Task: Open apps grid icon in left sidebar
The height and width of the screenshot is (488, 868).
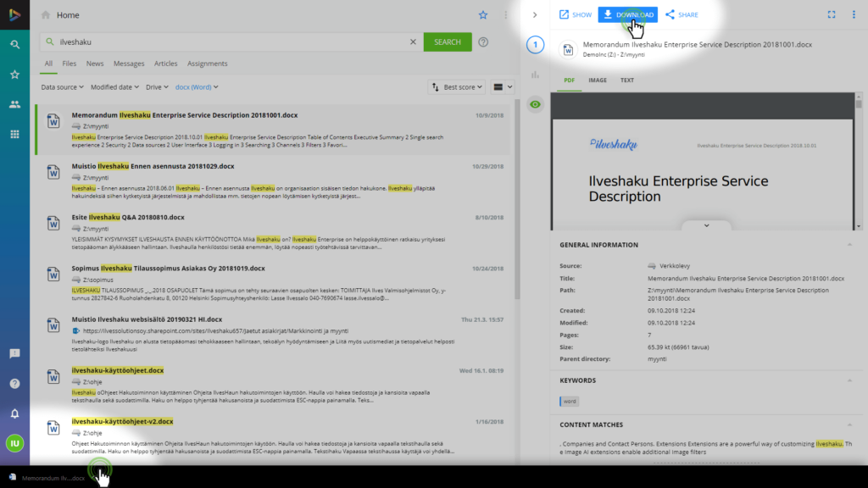Action: (x=15, y=134)
